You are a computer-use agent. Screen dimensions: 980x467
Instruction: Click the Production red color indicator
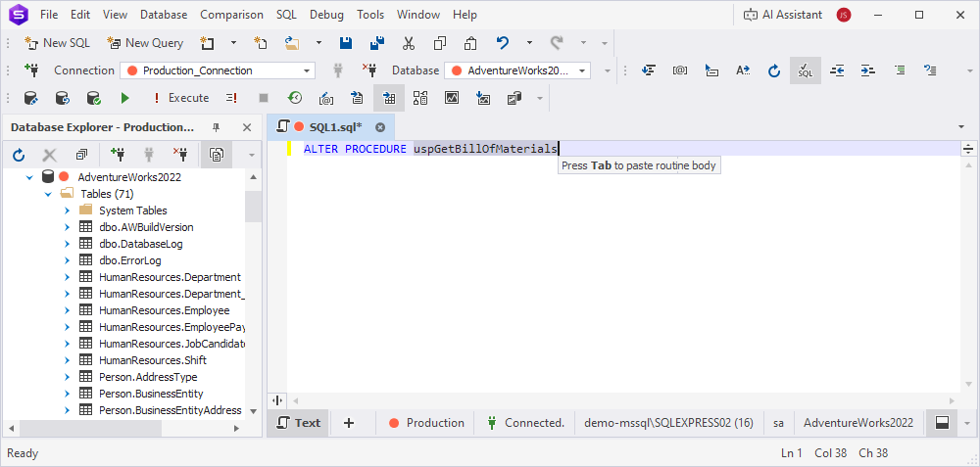point(395,423)
